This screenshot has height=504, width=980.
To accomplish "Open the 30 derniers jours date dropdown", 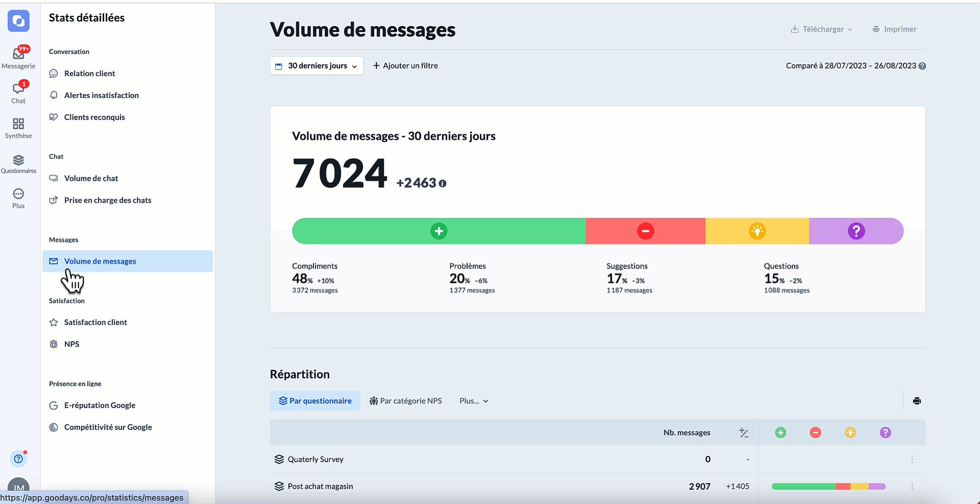I will pyautogui.click(x=316, y=66).
